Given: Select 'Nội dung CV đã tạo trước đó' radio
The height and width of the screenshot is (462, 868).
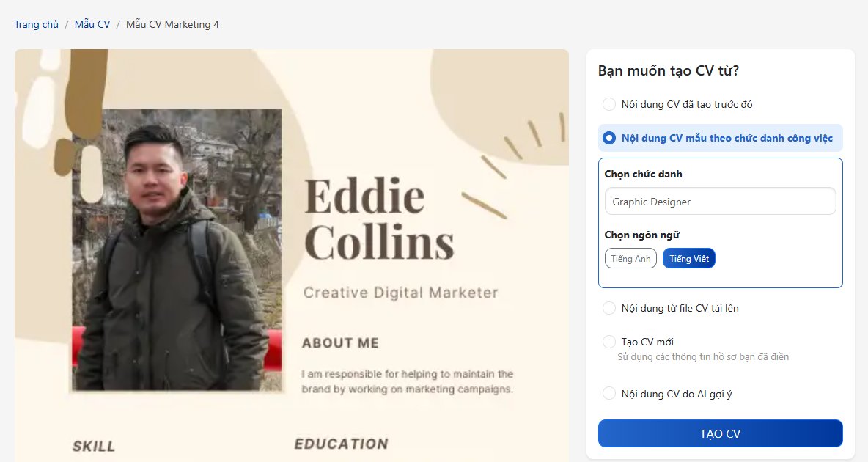Looking at the screenshot, I should tap(609, 104).
